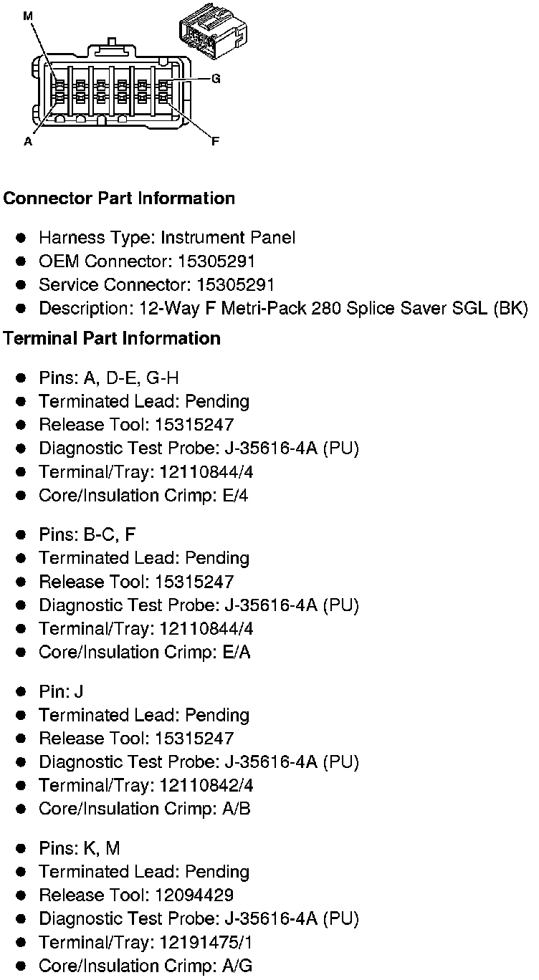539x980 pixels.
Task: Click the pin label G in diagram
Action: click(215, 78)
